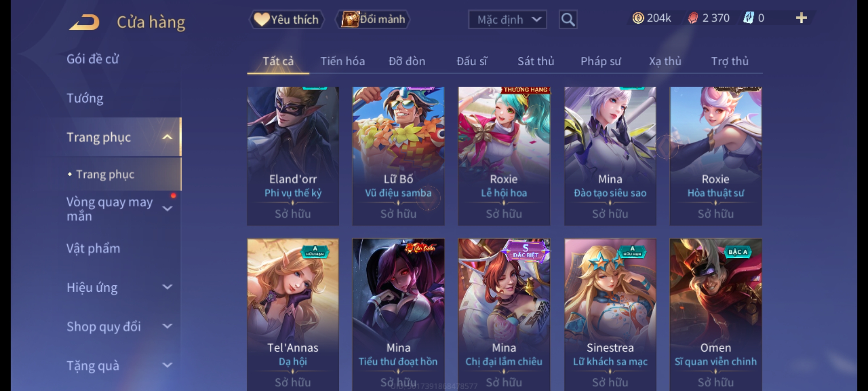Image resolution: width=868 pixels, height=391 pixels.
Task: Click the back arrow icon
Action: (x=85, y=22)
